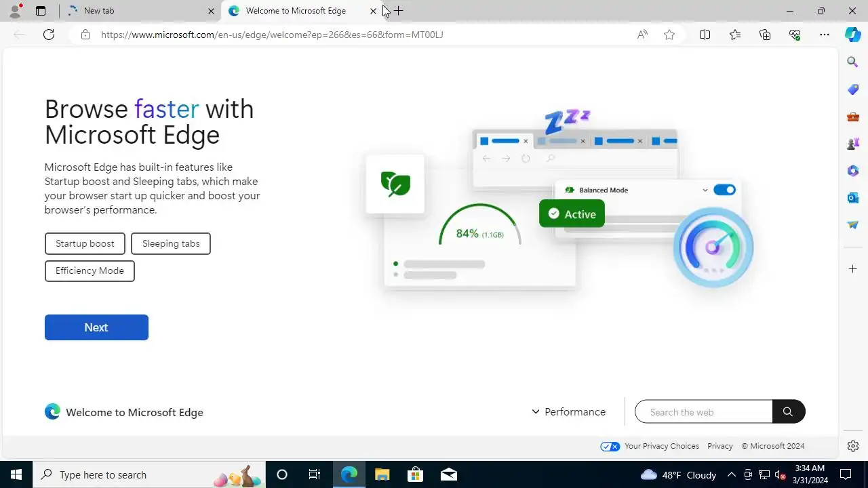
Task: Add this page to favorites star
Action: pos(669,35)
